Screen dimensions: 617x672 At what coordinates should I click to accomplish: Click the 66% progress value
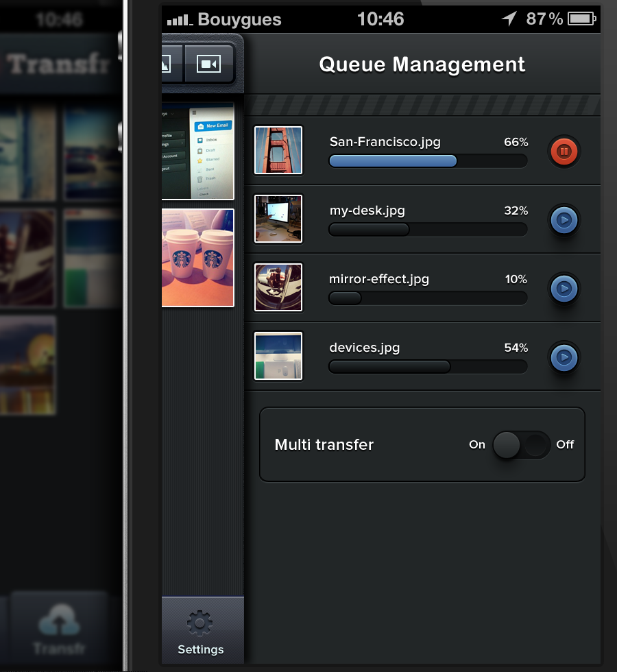click(x=516, y=142)
